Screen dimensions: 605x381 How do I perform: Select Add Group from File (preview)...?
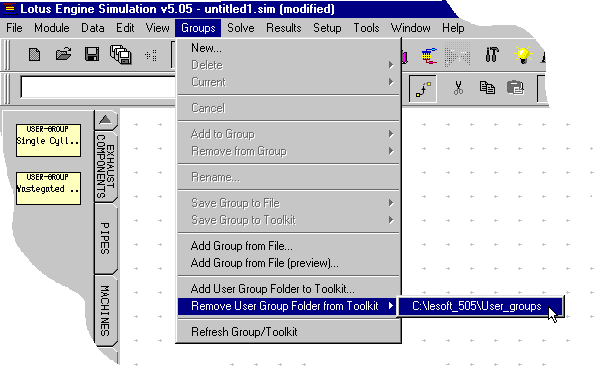pyautogui.click(x=288, y=263)
